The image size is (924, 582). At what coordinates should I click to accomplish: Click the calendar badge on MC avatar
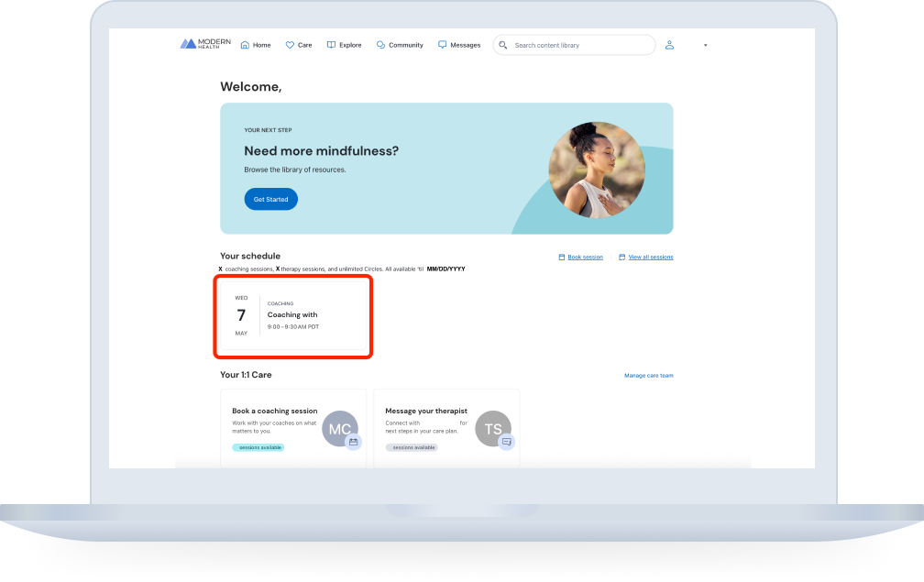(x=353, y=442)
